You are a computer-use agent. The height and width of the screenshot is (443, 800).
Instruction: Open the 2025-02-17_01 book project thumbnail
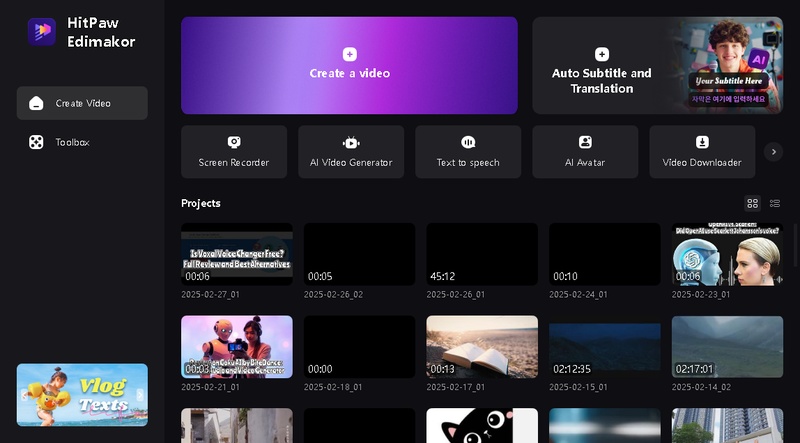click(x=482, y=347)
